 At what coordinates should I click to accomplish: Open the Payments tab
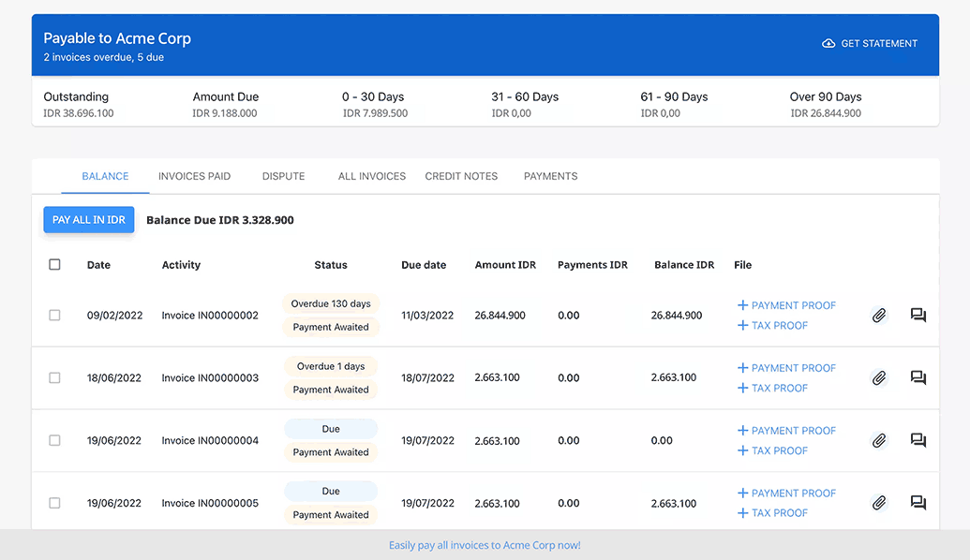550,176
